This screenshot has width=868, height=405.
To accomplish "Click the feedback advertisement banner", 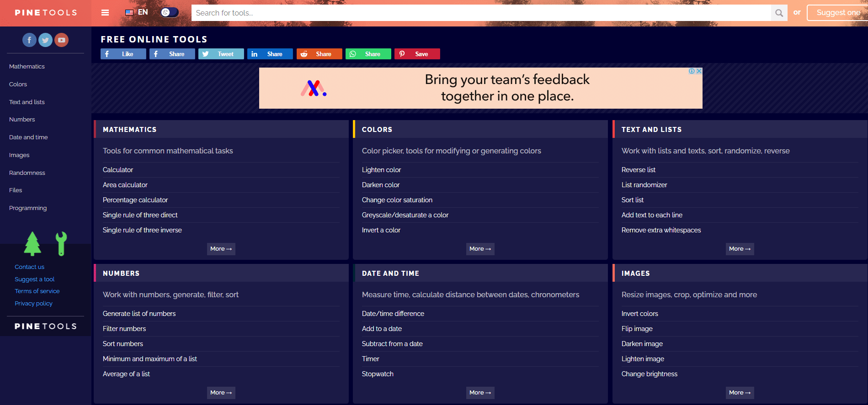I will pyautogui.click(x=481, y=88).
